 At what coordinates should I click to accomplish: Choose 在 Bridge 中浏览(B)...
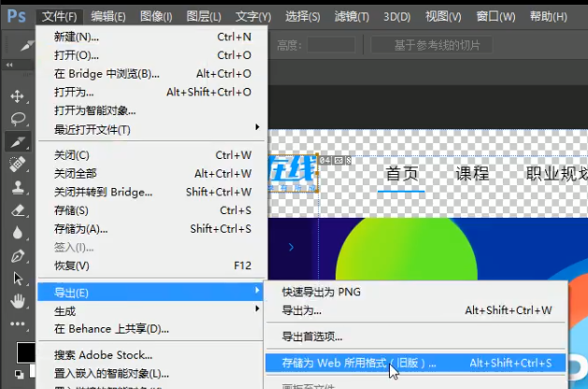[151, 74]
